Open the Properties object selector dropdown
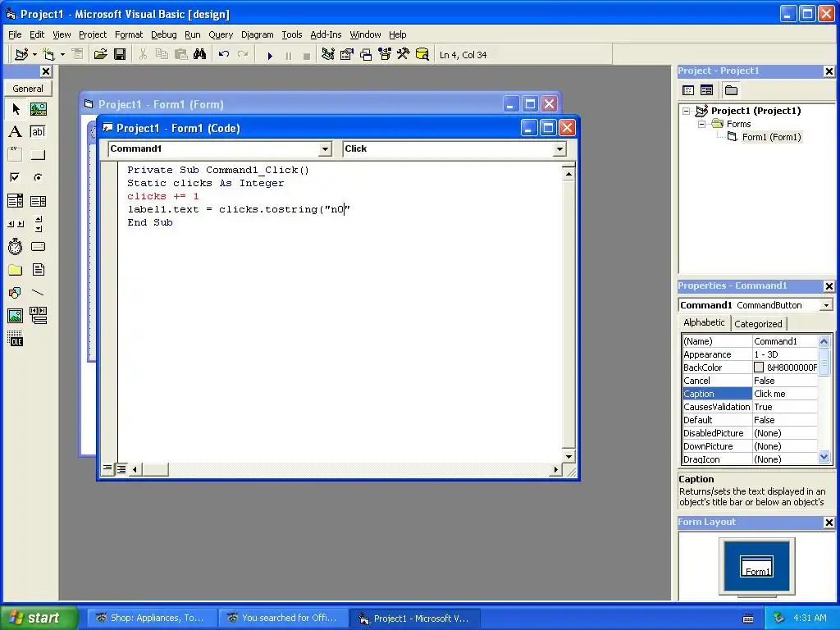 coord(826,305)
